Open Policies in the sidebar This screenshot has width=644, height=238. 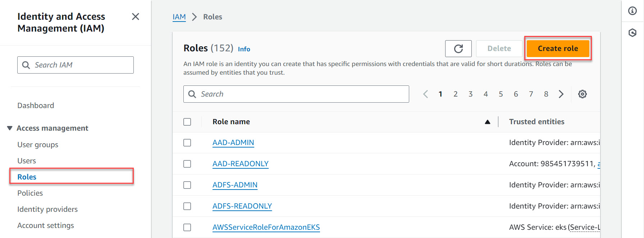click(x=30, y=193)
